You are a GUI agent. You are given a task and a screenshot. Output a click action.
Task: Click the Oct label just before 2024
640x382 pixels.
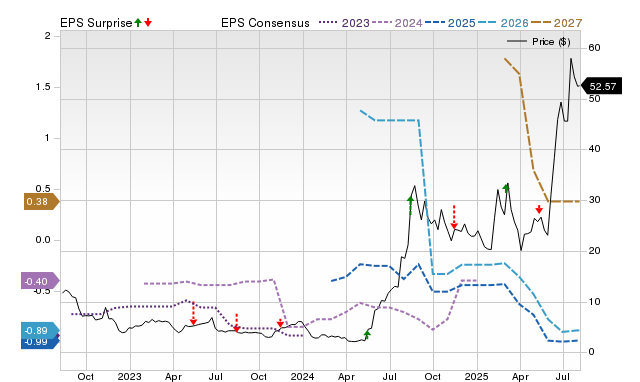pyautogui.click(x=259, y=376)
